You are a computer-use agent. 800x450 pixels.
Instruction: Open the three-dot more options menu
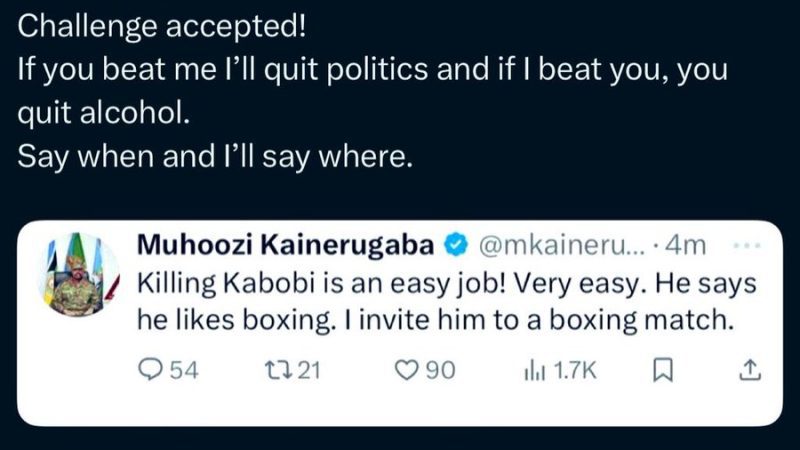(748, 245)
